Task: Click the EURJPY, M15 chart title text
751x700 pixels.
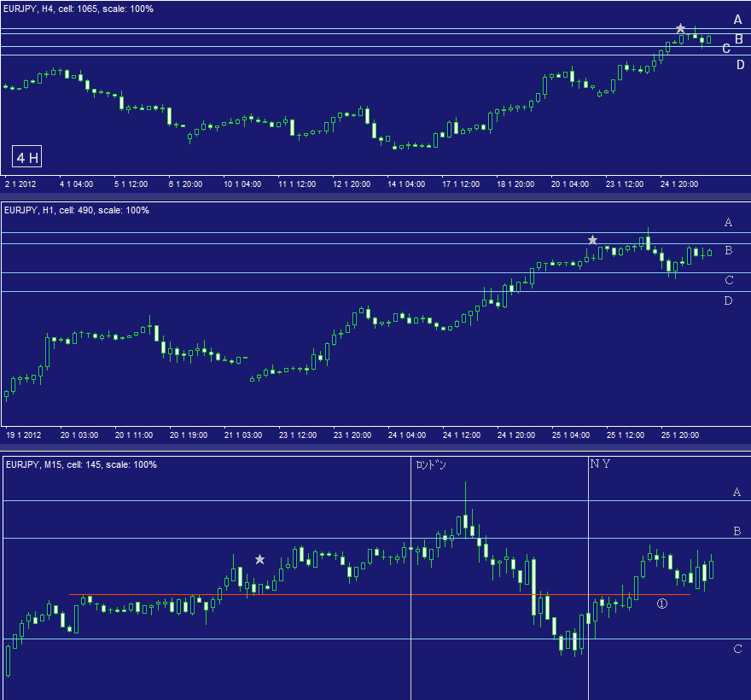Action: [81, 464]
